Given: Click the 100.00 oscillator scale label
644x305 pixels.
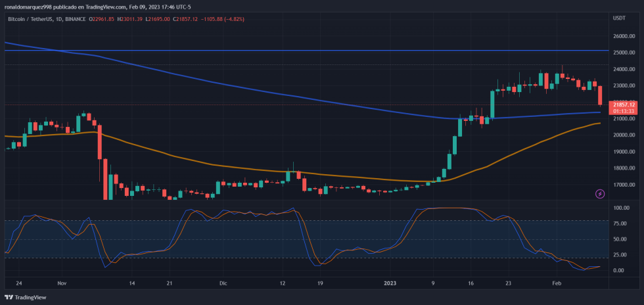Looking at the screenshot, I should (622, 208).
